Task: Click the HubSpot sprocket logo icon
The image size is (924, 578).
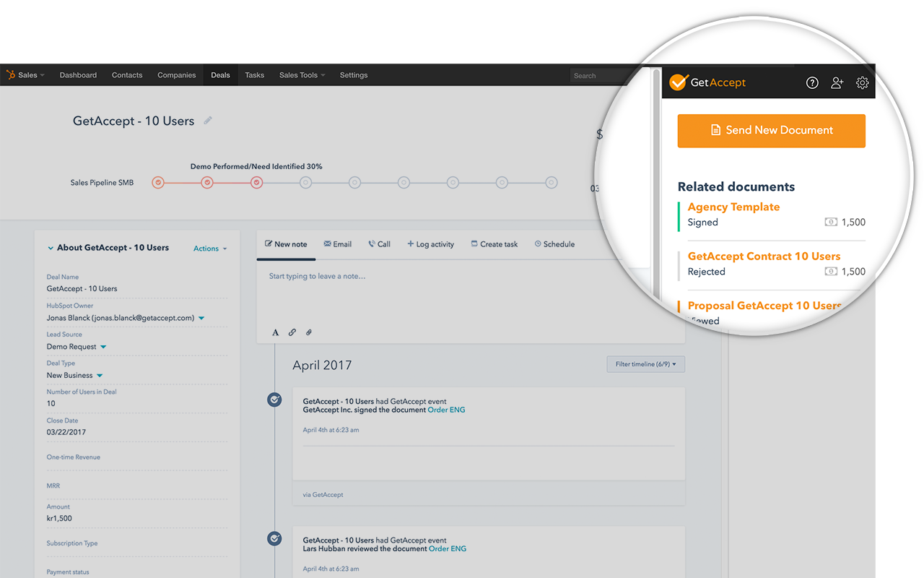Action: point(11,75)
